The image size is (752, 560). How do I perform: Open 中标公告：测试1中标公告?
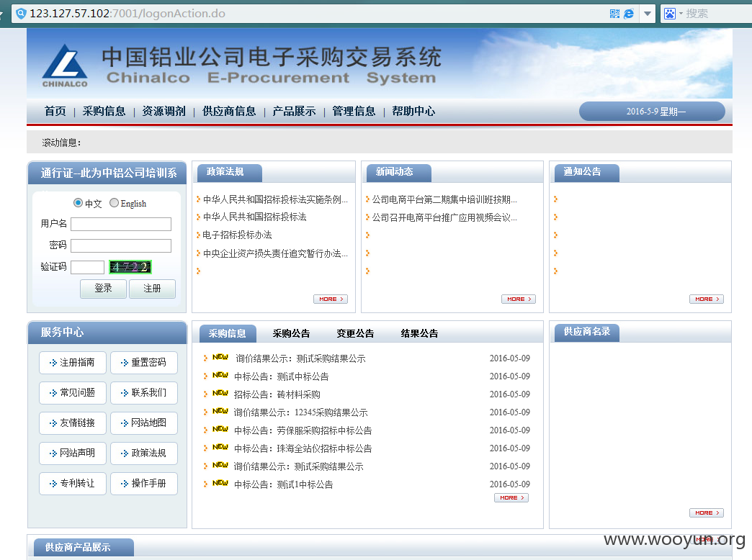[x=283, y=484]
